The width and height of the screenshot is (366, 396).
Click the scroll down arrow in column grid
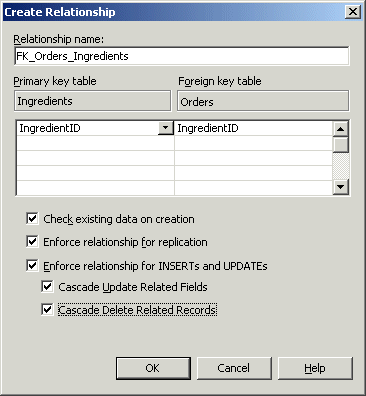340,187
